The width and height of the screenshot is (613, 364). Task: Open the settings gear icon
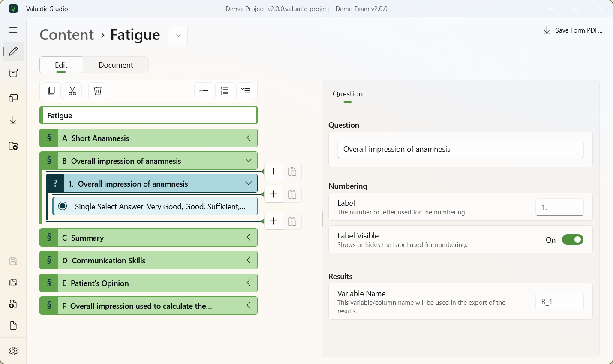point(13,351)
